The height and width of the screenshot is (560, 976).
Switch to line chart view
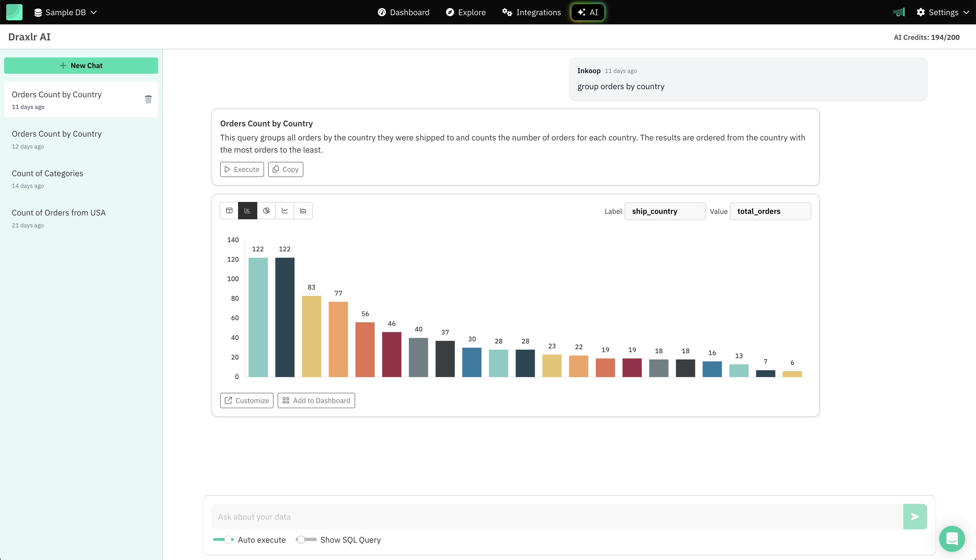click(285, 210)
